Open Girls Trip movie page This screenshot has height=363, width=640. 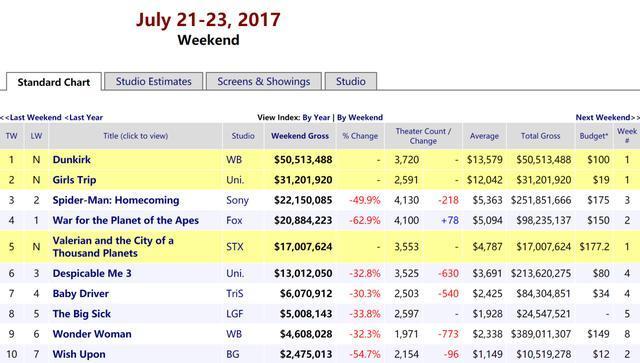pyautogui.click(x=74, y=180)
